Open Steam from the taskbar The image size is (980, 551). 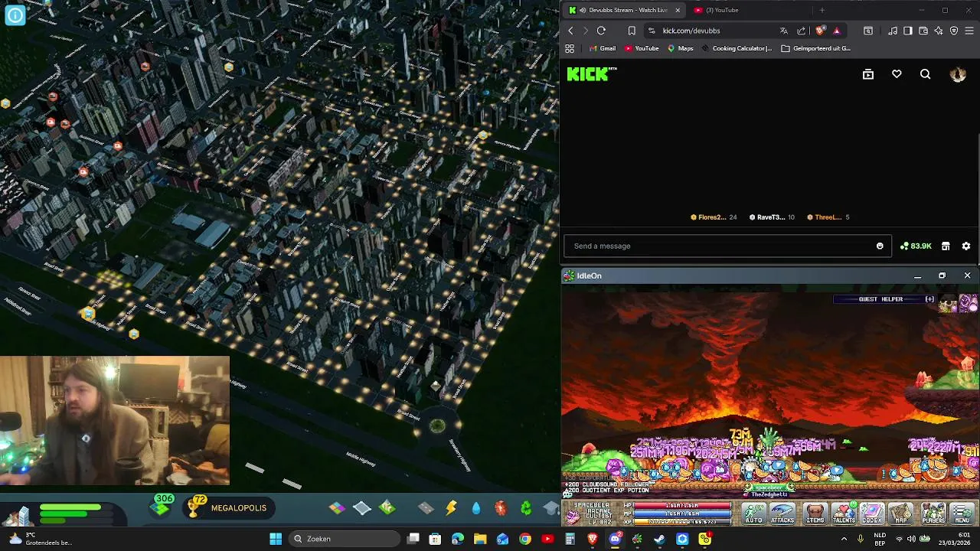659,539
